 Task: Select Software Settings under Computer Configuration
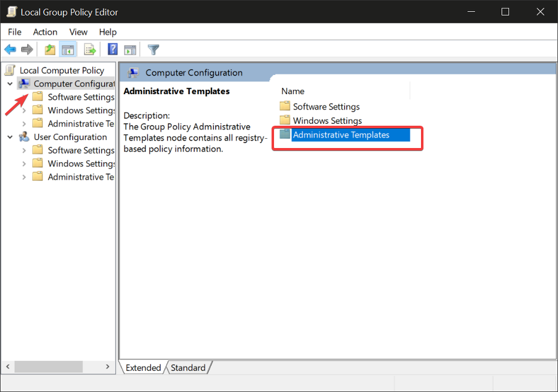pos(81,97)
